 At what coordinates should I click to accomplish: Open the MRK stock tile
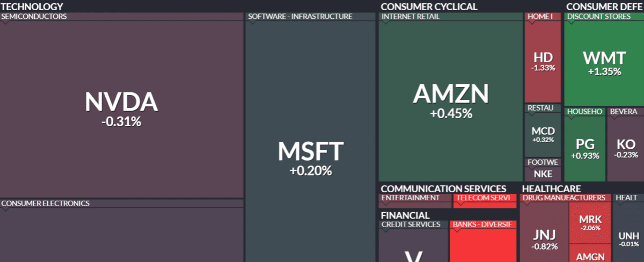coord(590,223)
